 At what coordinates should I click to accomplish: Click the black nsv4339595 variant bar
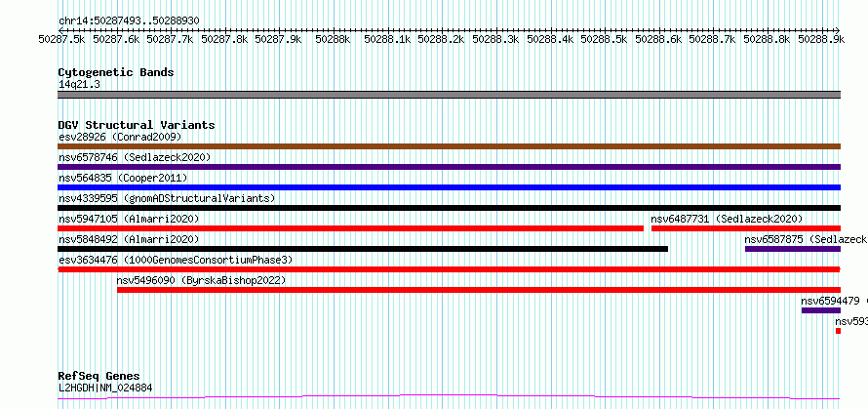[450, 208]
